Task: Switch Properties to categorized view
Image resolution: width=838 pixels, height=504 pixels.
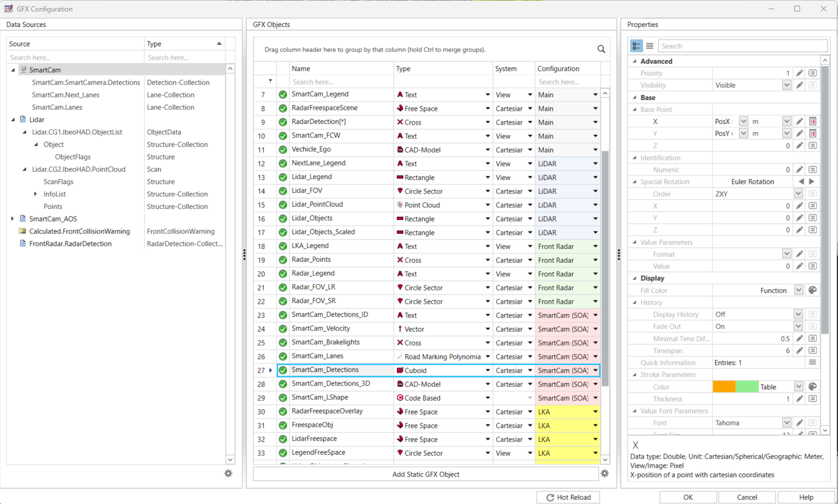Action: click(636, 46)
